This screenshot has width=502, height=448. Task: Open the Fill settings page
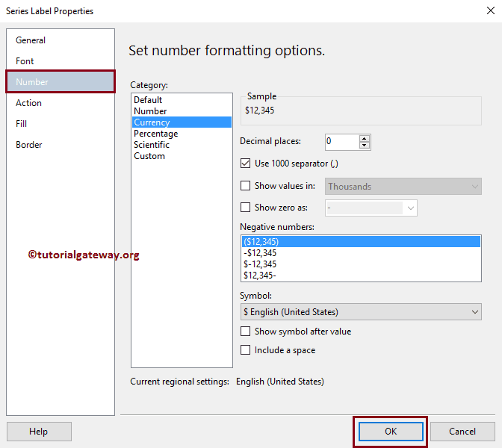(x=22, y=124)
